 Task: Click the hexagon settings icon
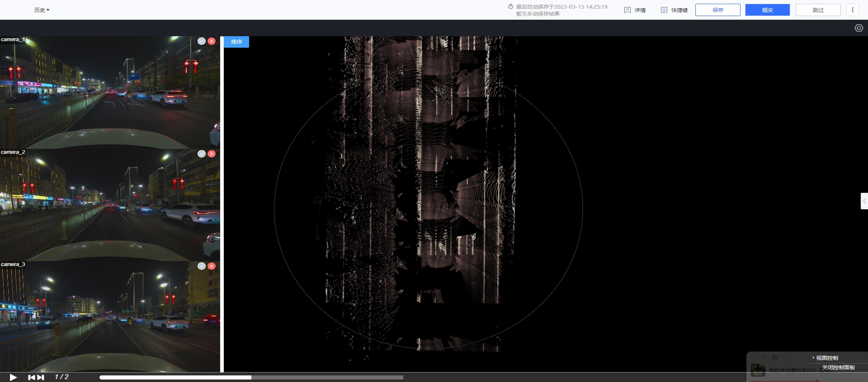coord(859,28)
